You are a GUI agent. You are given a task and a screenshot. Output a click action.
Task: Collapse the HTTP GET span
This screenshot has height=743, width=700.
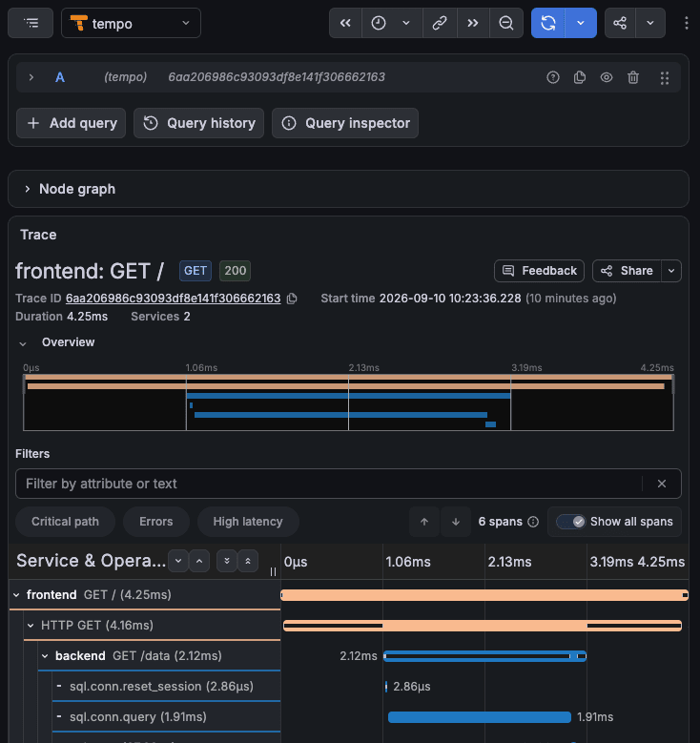click(x=31, y=626)
